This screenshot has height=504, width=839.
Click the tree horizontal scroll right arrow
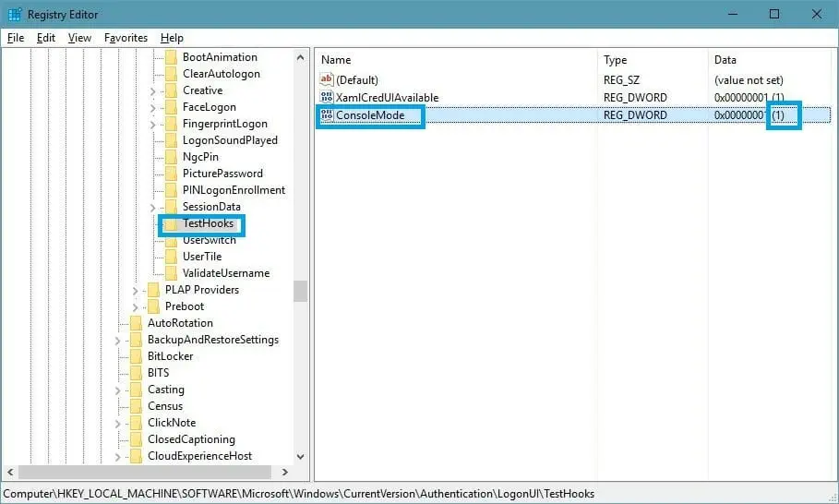tap(285, 472)
